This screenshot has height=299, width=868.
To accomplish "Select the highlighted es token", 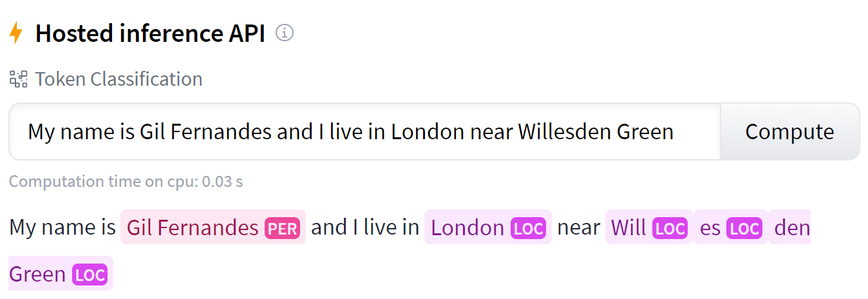I will (x=731, y=227).
